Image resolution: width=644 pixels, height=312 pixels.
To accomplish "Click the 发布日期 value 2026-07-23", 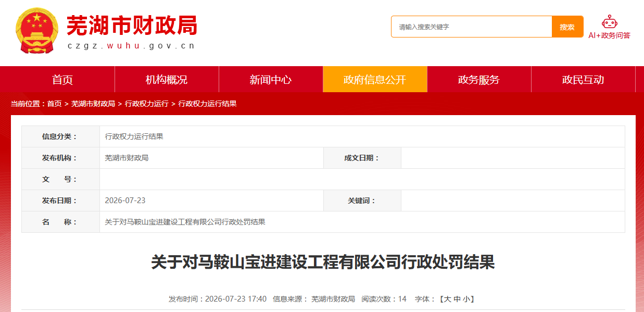I will (125, 201).
